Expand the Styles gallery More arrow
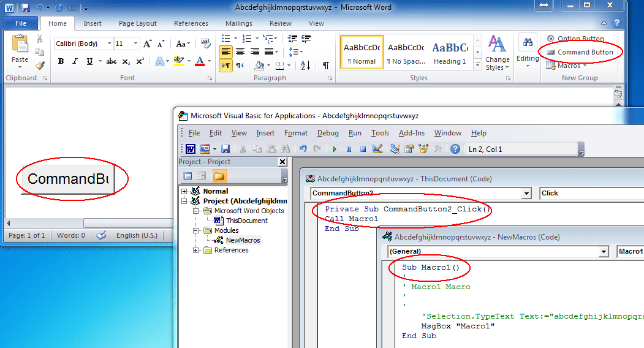This screenshot has height=348, width=644. (x=478, y=64)
